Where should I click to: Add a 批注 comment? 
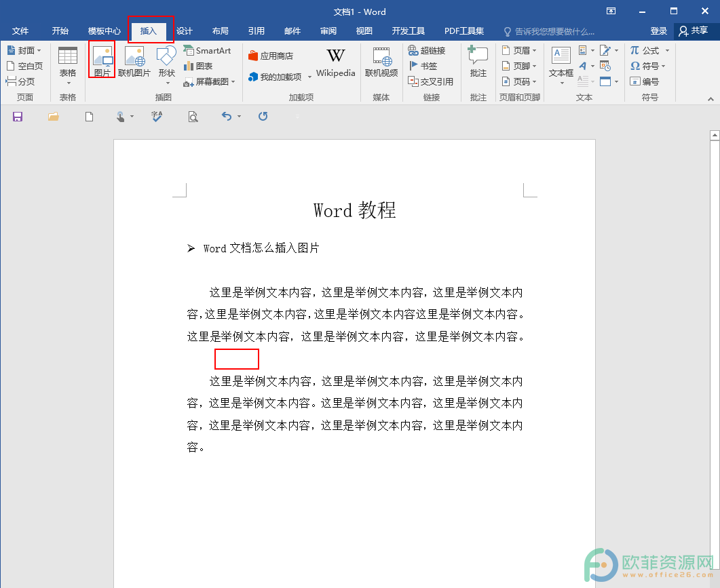click(x=478, y=61)
